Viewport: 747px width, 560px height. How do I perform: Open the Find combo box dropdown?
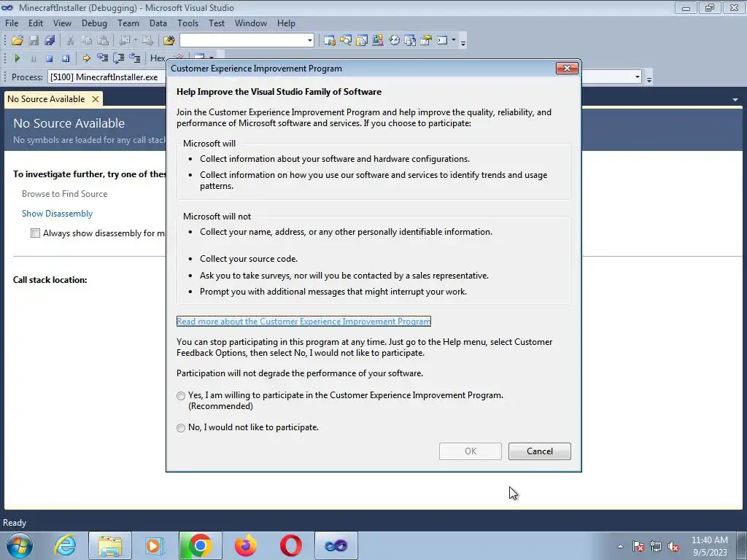pyautogui.click(x=309, y=41)
